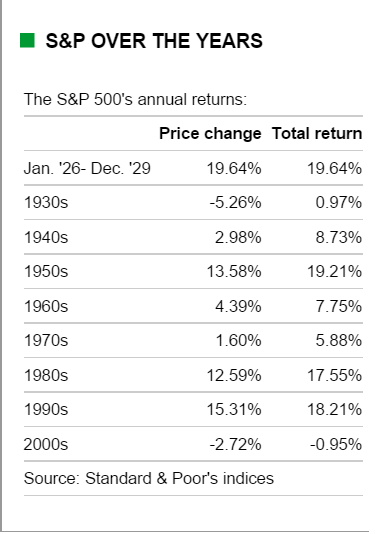Click the 1980s total return 17.55%
This screenshot has height=534, width=382.
click(x=334, y=375)
